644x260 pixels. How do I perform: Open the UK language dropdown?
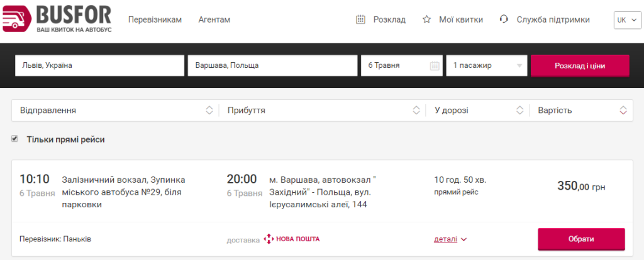[627, 19]
